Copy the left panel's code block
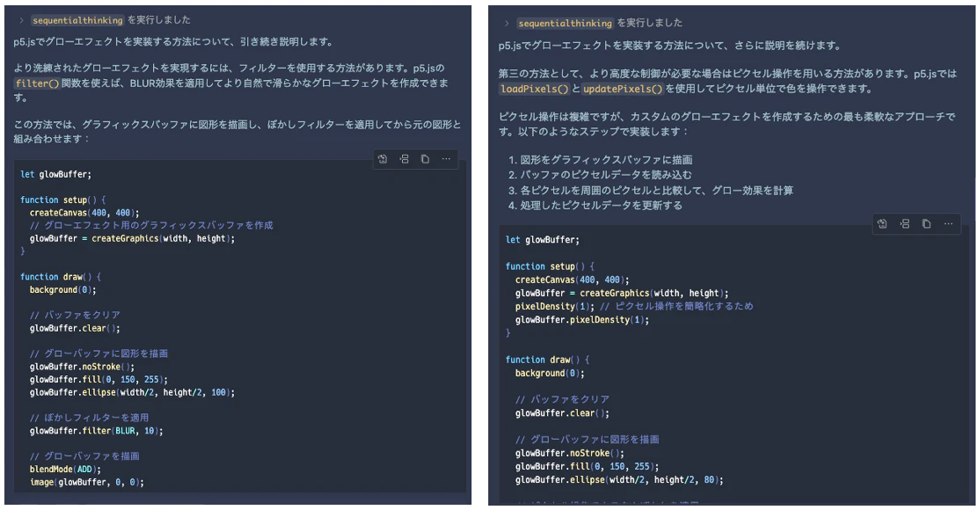This screenshot has height=510, width=980. [x=425, y=159]
